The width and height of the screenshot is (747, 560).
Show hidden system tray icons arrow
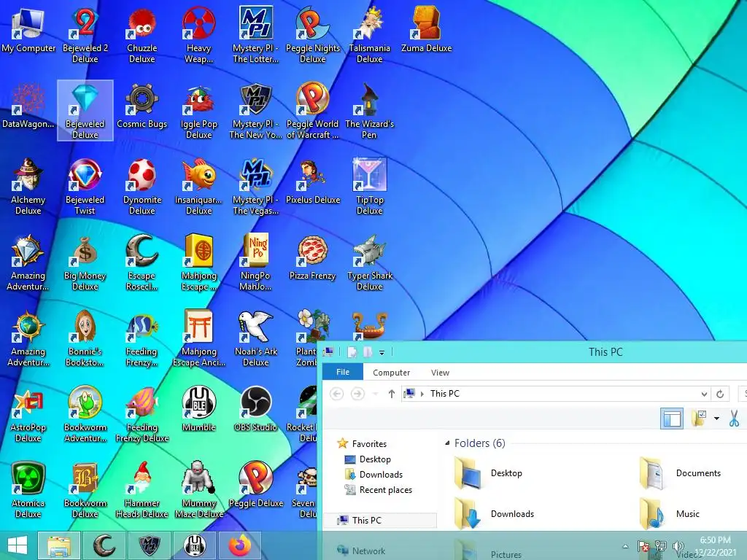pos(625,546)
